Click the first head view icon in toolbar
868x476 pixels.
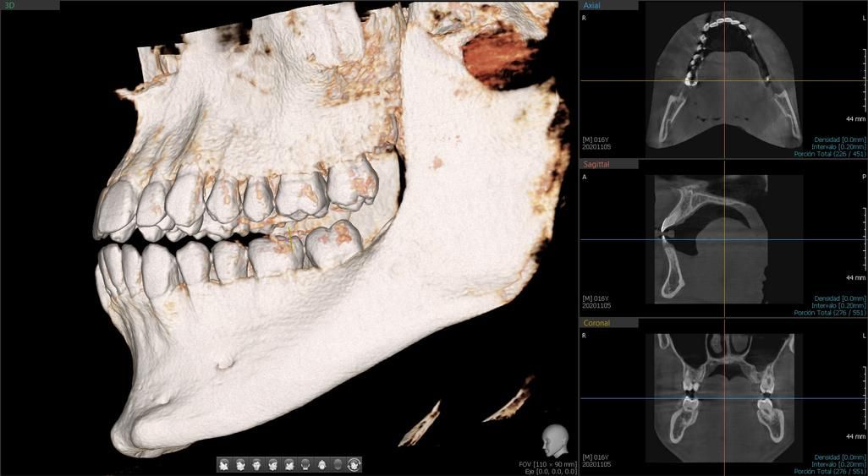coord(224,464)
